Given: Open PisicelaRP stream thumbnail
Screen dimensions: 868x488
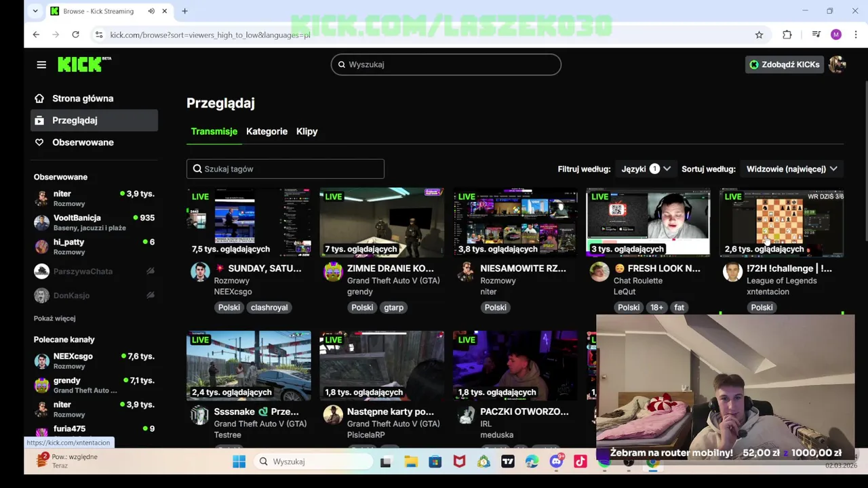Looking at the screenshot, I should pyautogui.click(x=382, y=365).
